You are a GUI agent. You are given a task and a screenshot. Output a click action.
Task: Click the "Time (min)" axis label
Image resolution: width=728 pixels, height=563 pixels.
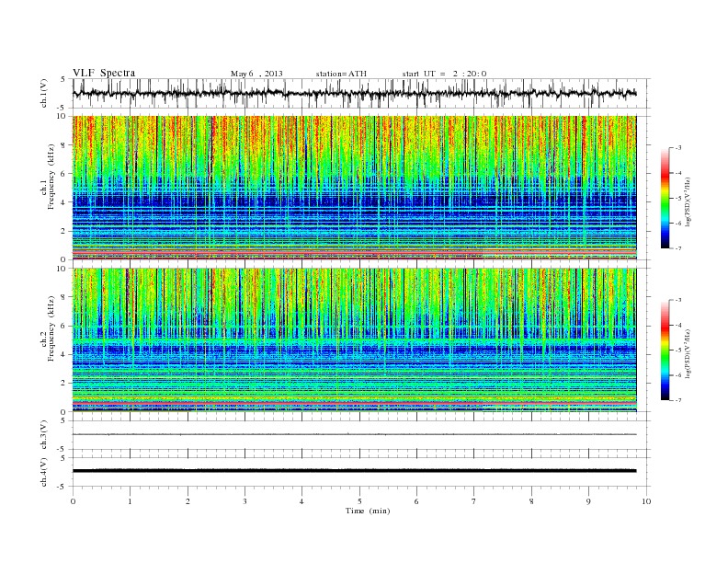pyautogui.click(x=368, y=511)
